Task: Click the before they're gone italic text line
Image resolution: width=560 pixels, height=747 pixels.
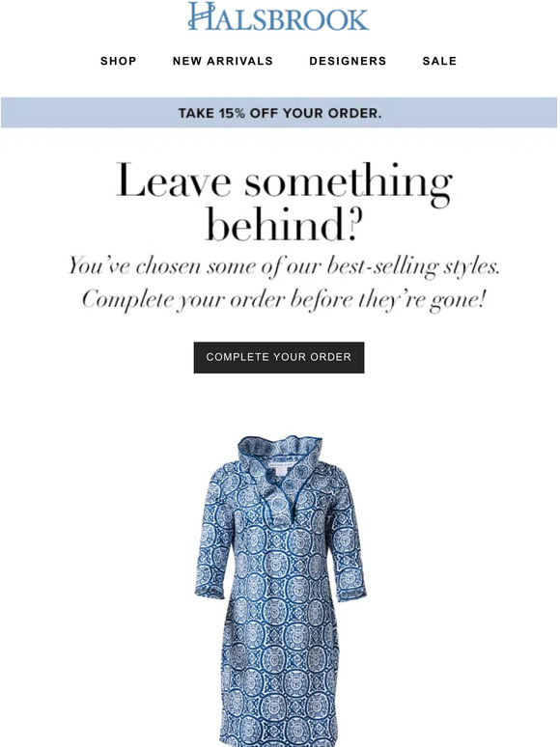Action: click(x=284, y=300)
